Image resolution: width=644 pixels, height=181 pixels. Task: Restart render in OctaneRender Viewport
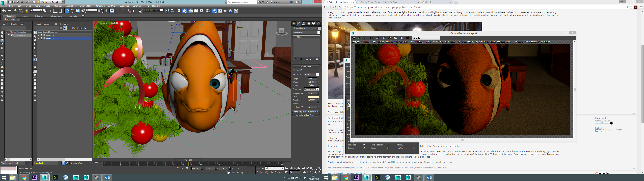click(x=360, y=38)
